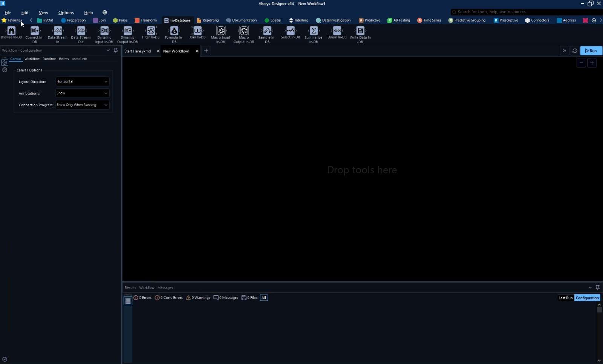Select the Formula In-DB tool

[x=174, y=35]
